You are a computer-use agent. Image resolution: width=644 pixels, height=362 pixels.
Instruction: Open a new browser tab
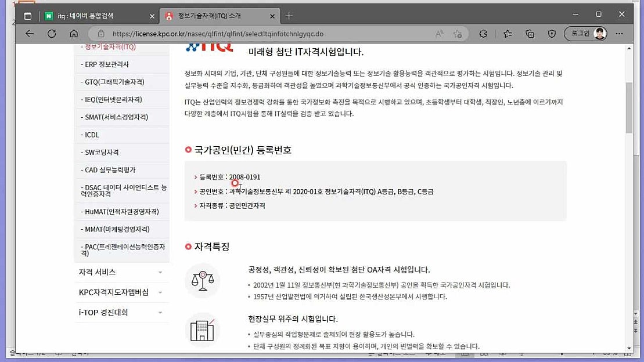point(289,16)
